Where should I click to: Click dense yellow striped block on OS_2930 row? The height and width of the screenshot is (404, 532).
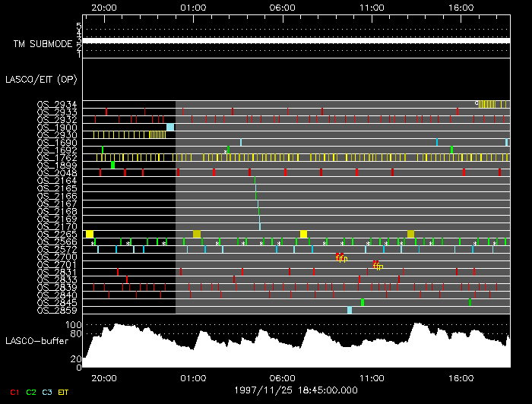[x=157, y=134]
